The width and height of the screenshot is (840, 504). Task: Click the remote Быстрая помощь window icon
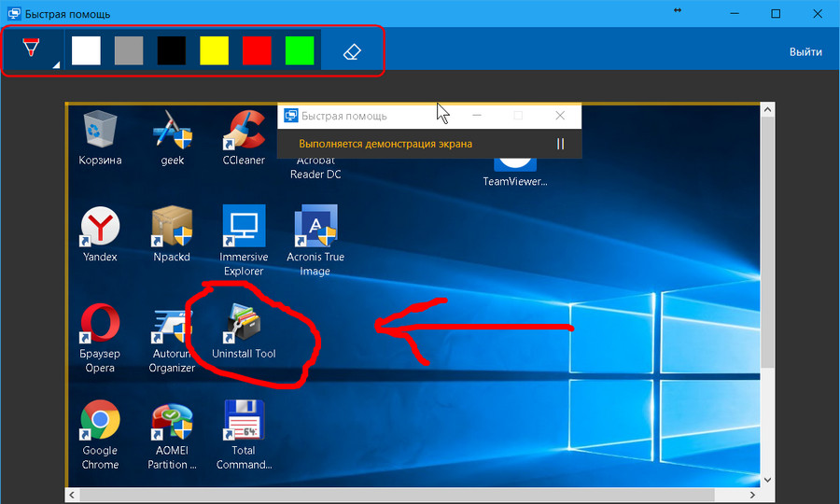coord(291,115)
